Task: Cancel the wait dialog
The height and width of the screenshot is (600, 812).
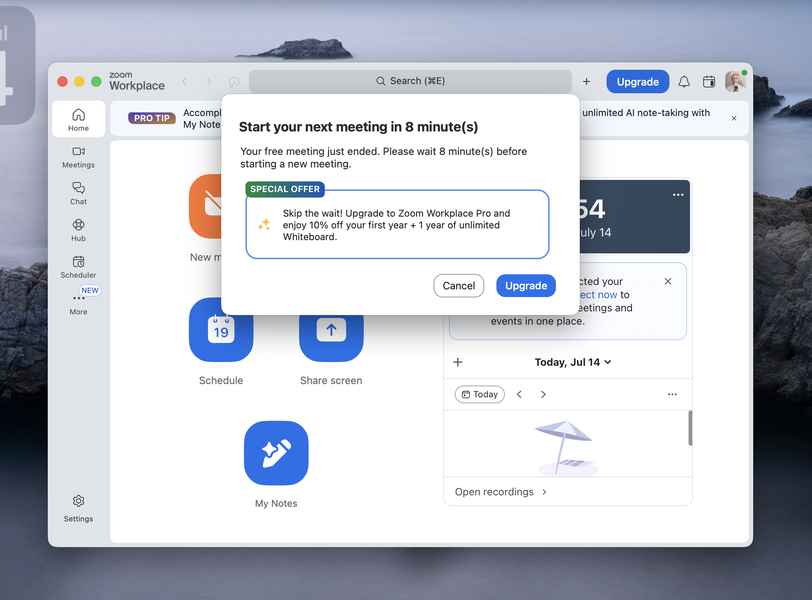Action: (458, 286)
